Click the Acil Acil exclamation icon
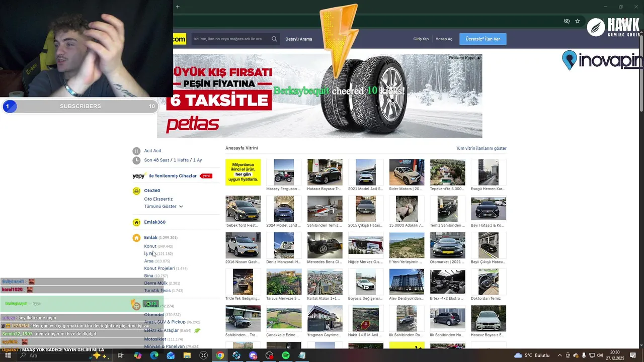This screenshot has height=362, width=644. pos(136,151)
